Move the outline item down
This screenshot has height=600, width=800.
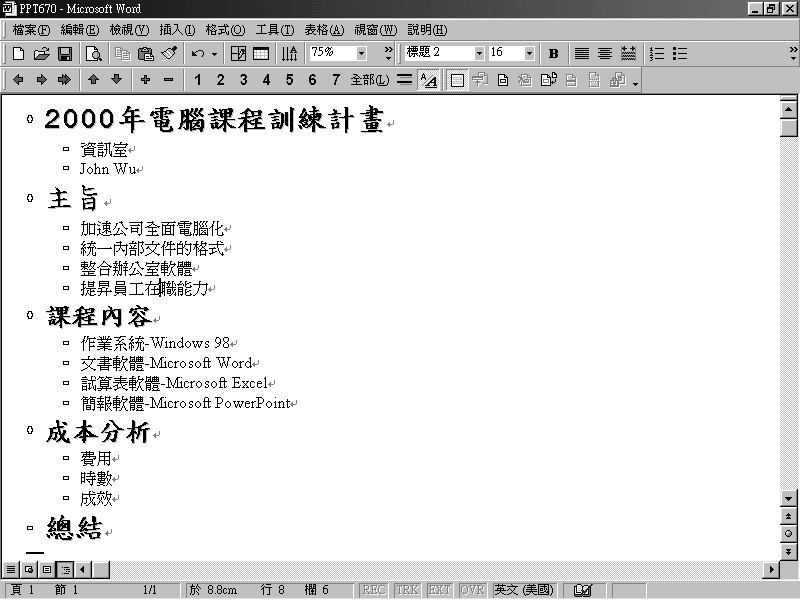117,80
